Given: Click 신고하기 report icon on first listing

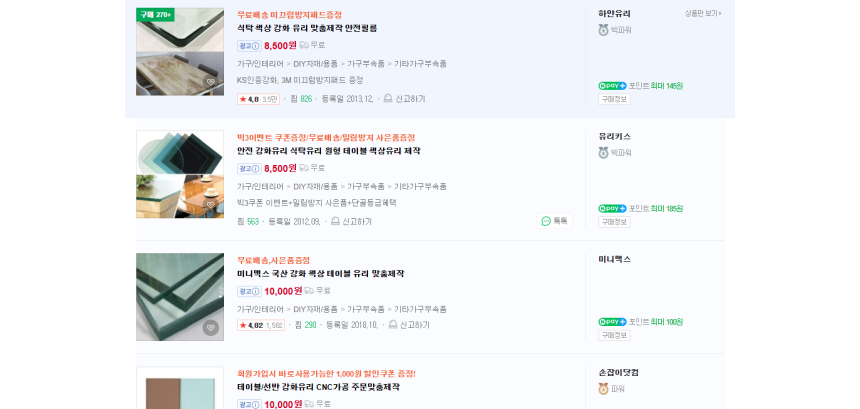Looking at the screenshot, I should [388, 99].
